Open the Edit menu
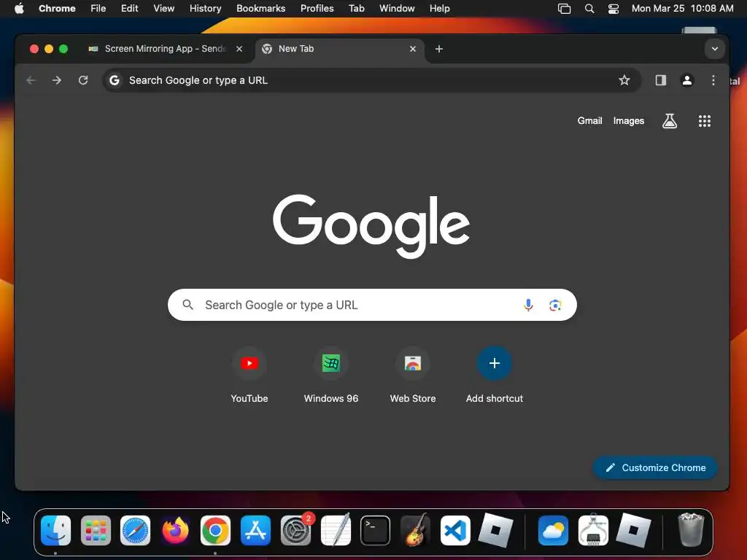 [129, 9]
